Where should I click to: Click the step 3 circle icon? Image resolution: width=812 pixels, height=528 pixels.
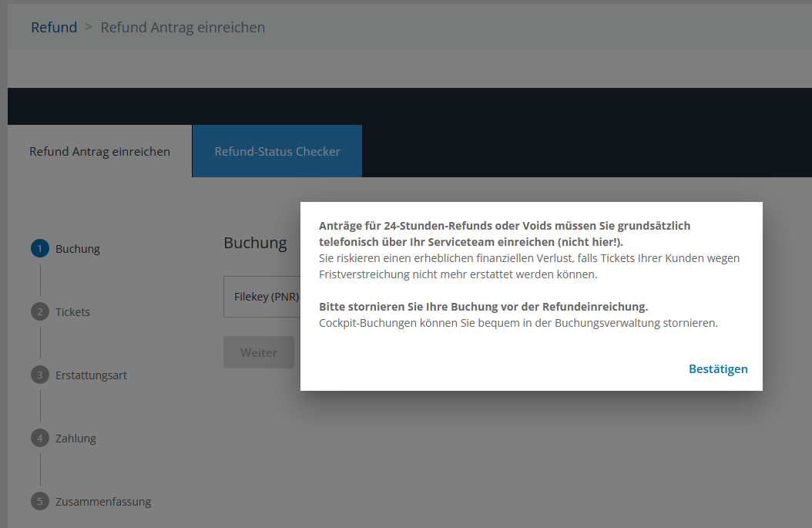tap(39, 375)
